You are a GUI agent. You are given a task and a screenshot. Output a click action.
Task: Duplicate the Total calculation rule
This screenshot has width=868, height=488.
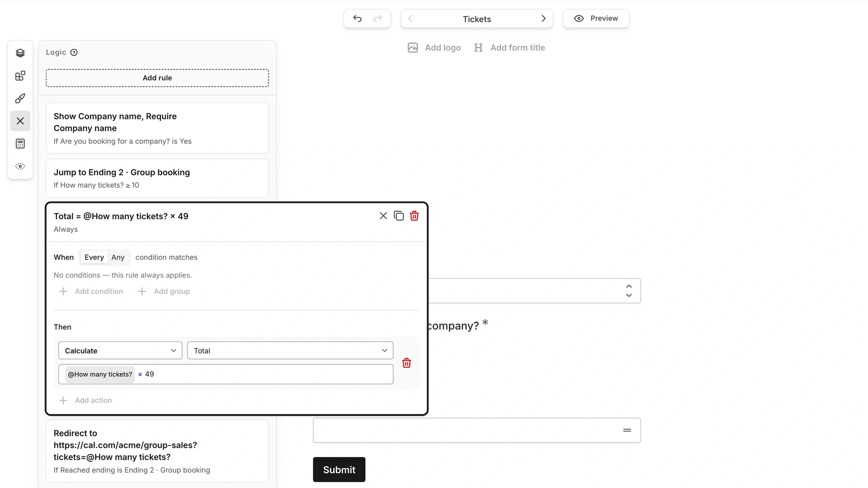tap(399, 216)
